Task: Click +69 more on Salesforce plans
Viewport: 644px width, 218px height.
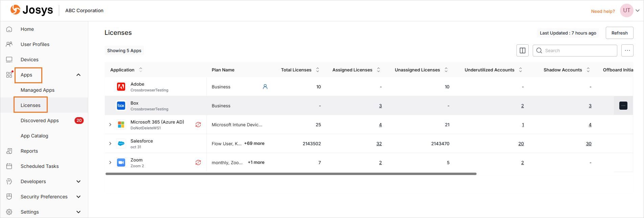Action: [x=254, y=143]
